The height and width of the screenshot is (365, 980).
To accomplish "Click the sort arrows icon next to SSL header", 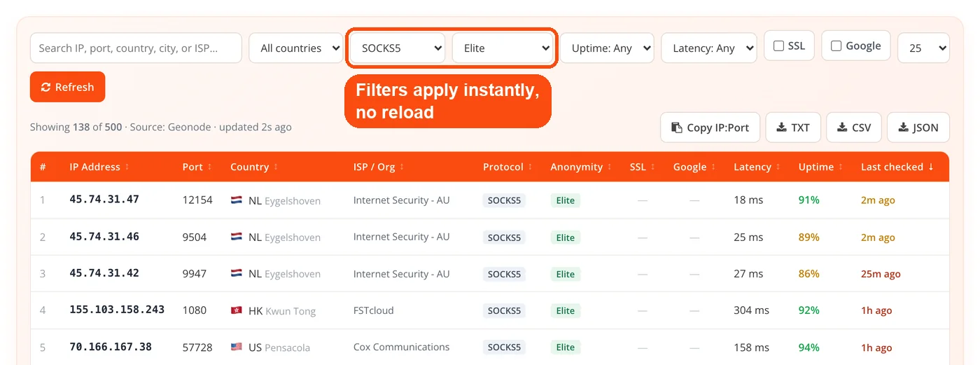I will [652, 167].
